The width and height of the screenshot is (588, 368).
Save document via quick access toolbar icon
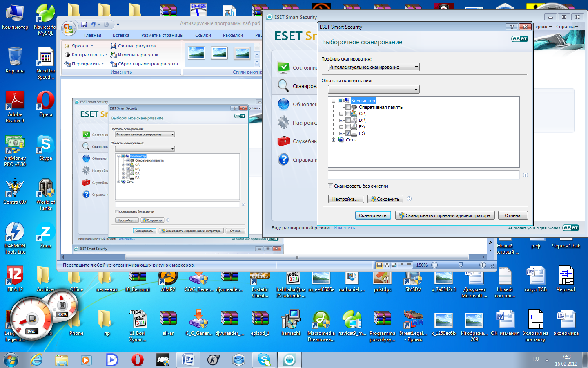point(84,25)
